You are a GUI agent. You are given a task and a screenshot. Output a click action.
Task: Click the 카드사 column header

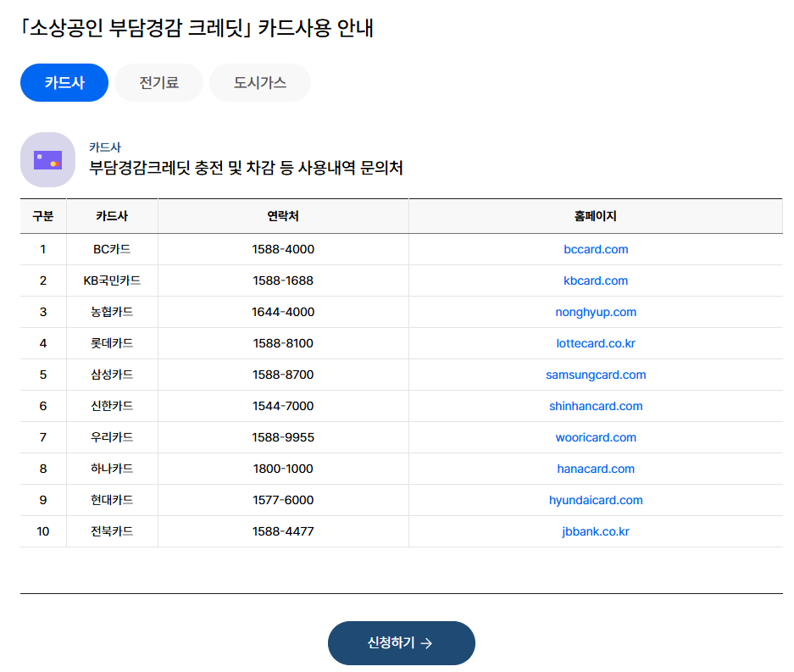click(112, 216)
